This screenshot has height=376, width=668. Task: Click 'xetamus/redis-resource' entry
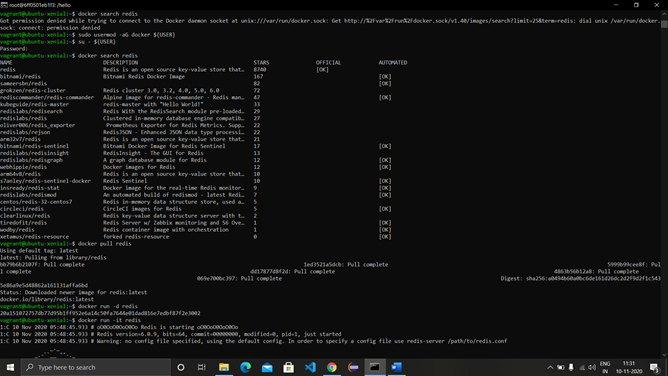pos(35,237)
